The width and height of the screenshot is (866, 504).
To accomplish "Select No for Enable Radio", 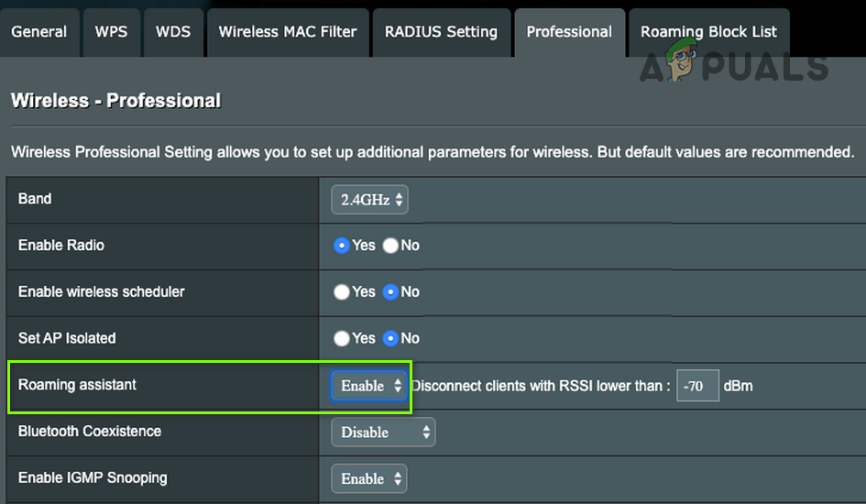I will [x=390, y=246].
